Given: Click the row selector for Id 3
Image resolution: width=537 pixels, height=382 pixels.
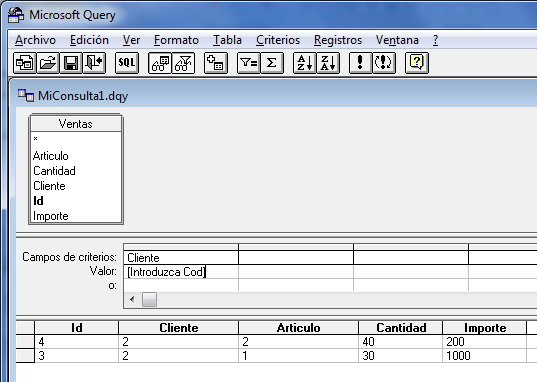Looking at the screenshot, I should (x=25, y=356).
